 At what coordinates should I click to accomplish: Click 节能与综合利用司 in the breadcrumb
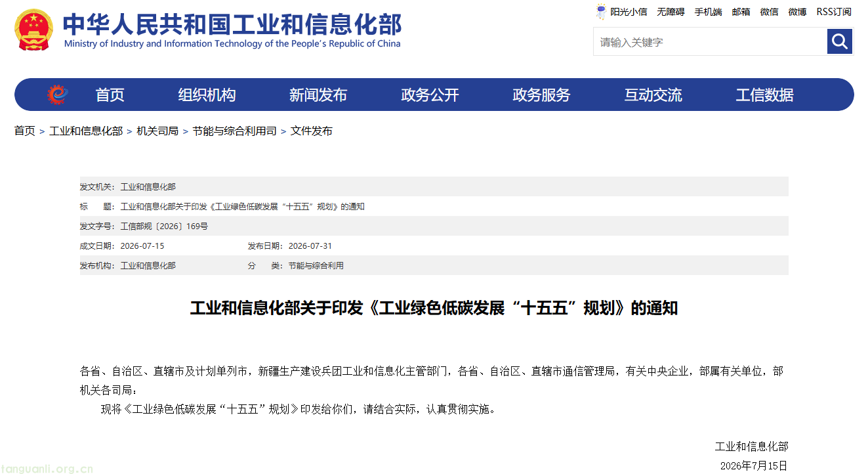(x=234, y=131)
